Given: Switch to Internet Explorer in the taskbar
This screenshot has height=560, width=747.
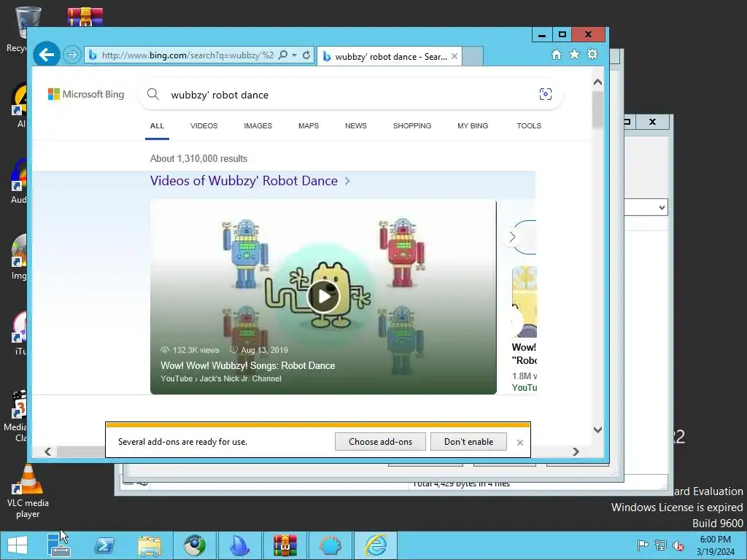Looking at the screenshot, I should pos(376,545).
